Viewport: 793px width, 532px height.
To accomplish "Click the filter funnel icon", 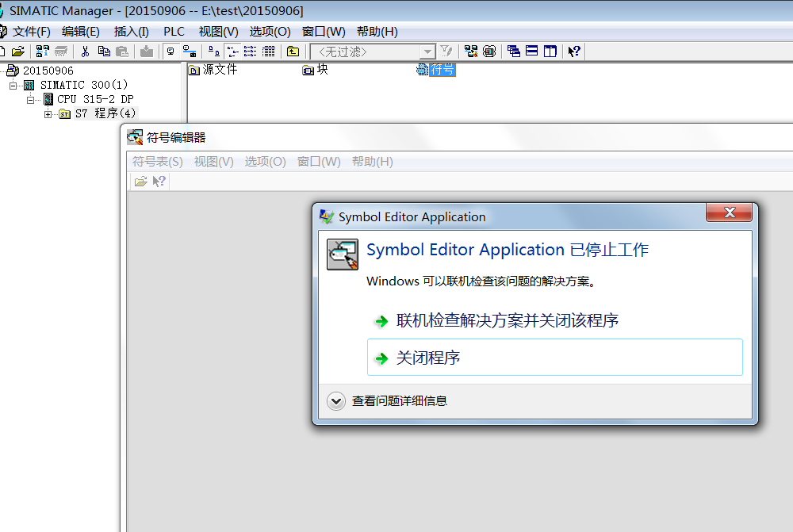I will coord(446,51).
